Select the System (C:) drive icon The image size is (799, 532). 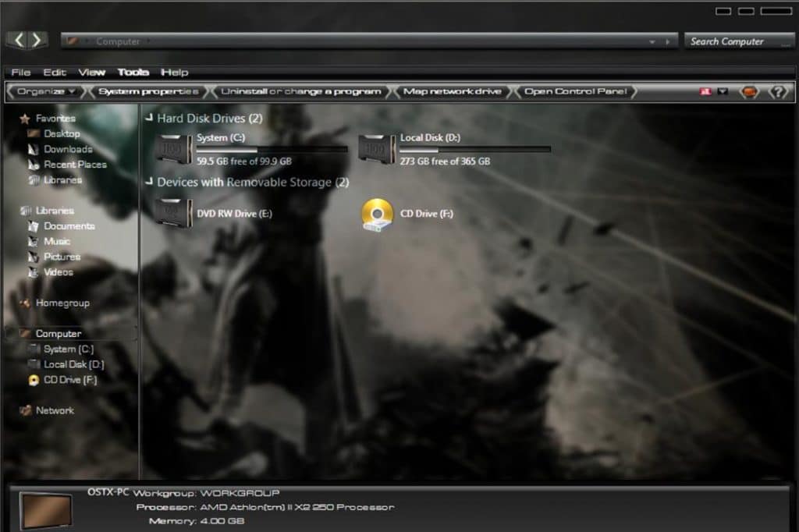(x=173, y=147)
